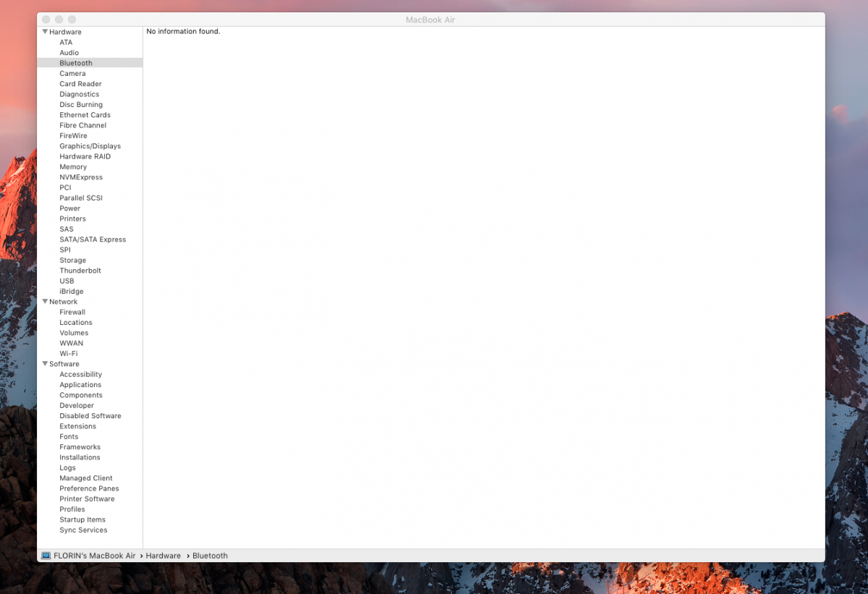868x594 pixels.
Task: Select Audio in the Hardware list
Action: (69, 53)
